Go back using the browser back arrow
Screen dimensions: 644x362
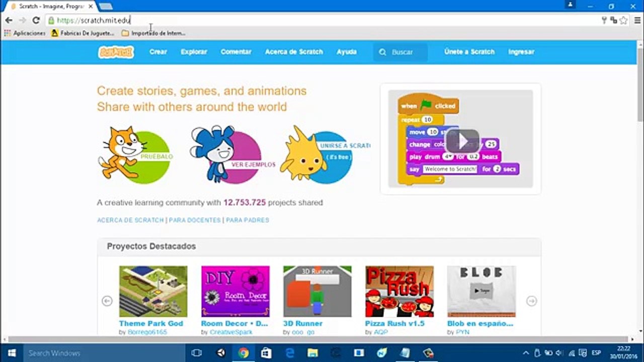(9, 21)
